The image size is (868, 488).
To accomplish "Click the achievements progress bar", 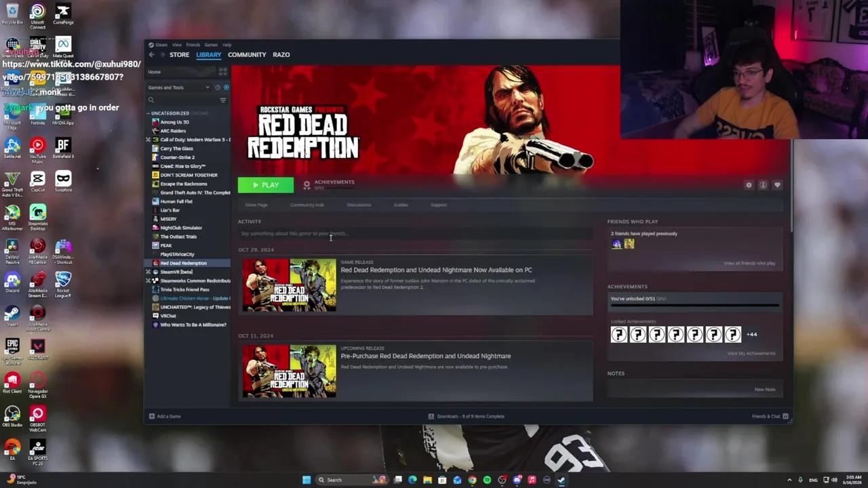I will (x=695, y=306).
